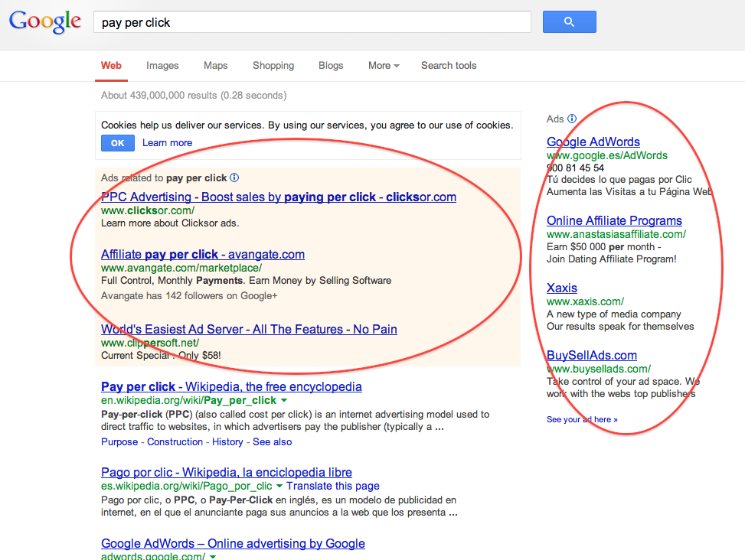Open the Pay per click Wikipedia result

point(231,386)
